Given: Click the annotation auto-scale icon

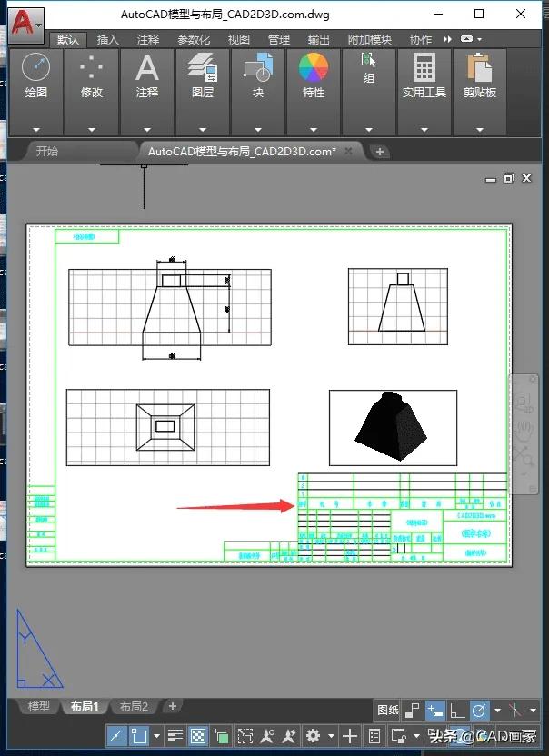Looking at the screenshot, I should pyautogui.click(x=289, y=736).
